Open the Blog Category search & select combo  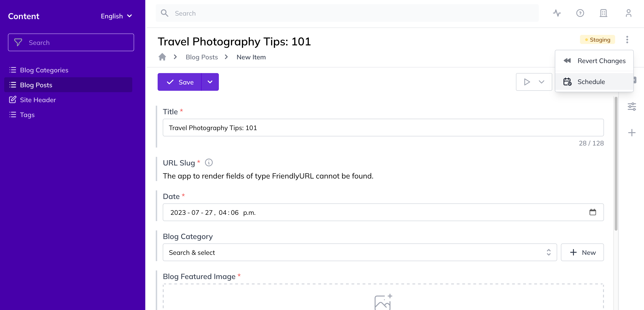coord(359,252)
